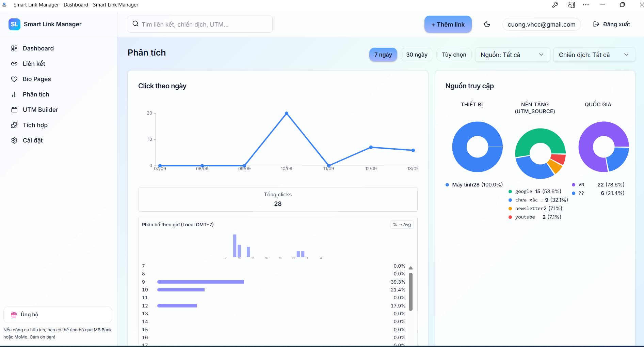Click the Đăng xuất button
The width and height of the screenshot is (644, 347).
(x=612, y=24)
